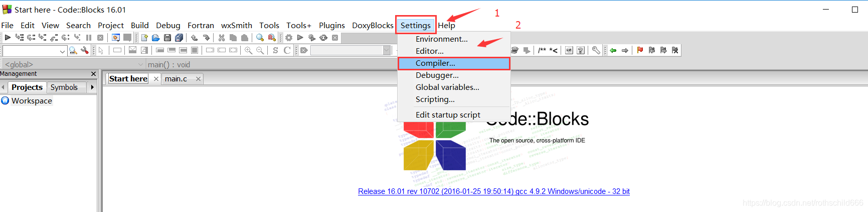The width and height of the screenshot is (868, 212).
Task: Click the red Toggle bookmark flag
Action: [640, 50]
